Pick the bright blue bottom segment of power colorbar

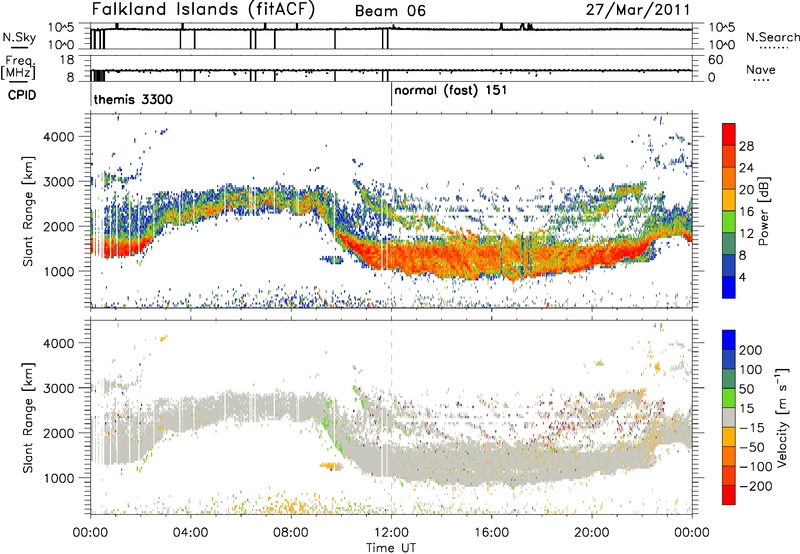(x=729, y=288)
